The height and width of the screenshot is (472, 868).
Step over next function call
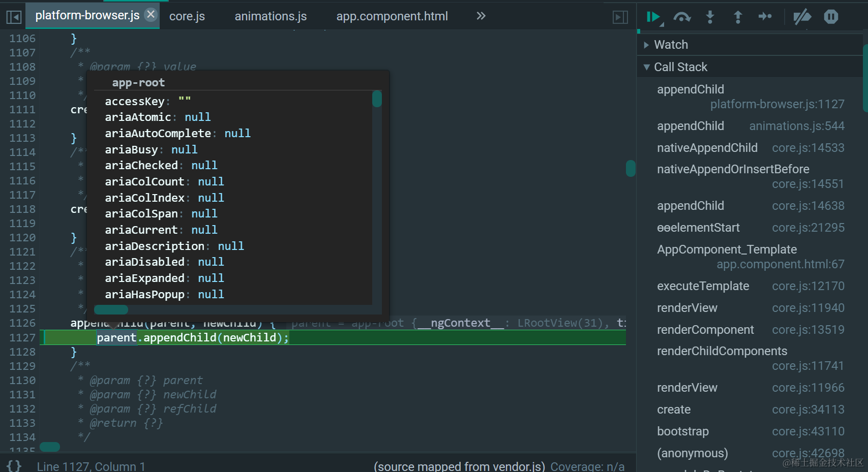[682, 17]
